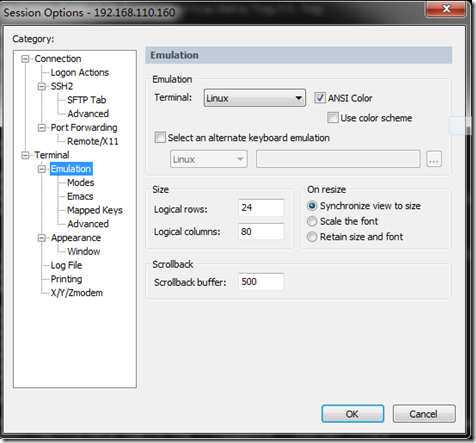
Task: Open the Terminal type dropdown
Action: coord(255,98)
